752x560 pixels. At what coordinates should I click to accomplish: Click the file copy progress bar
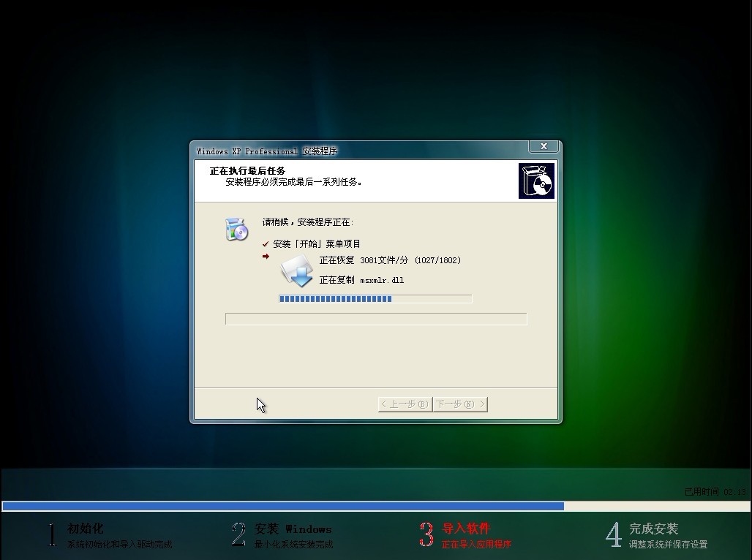coord(375,299)
